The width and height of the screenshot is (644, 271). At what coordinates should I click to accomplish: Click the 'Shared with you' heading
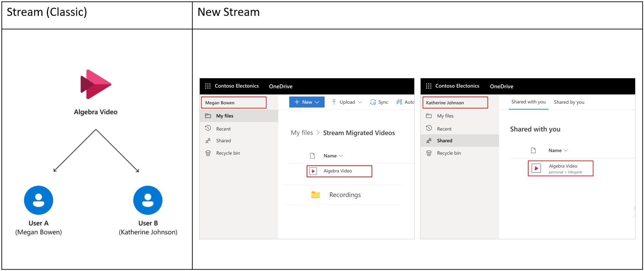point(535,129)
